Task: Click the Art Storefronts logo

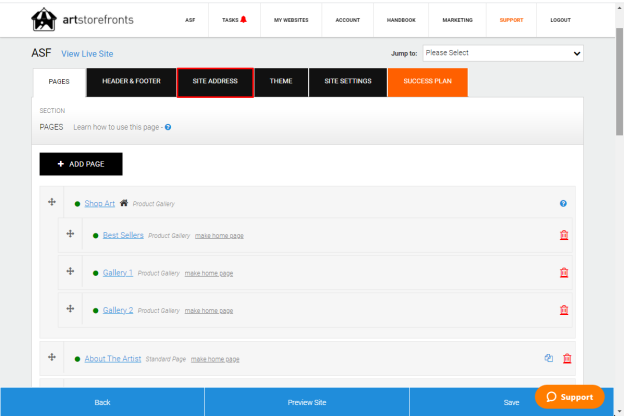Action: point(82,19)
